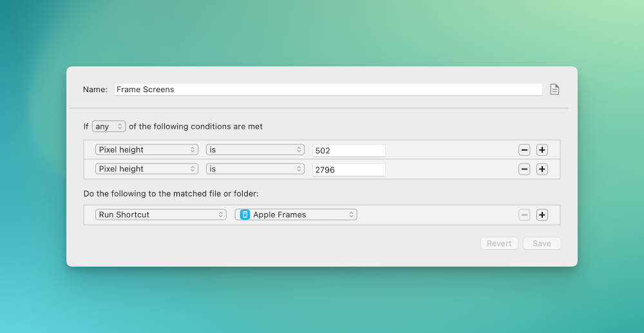Viewport: 644px width, 333px height.
Task: Open the 'is' operator dropdown for 502
Action: pyautogui.click(x=255, y=150)
